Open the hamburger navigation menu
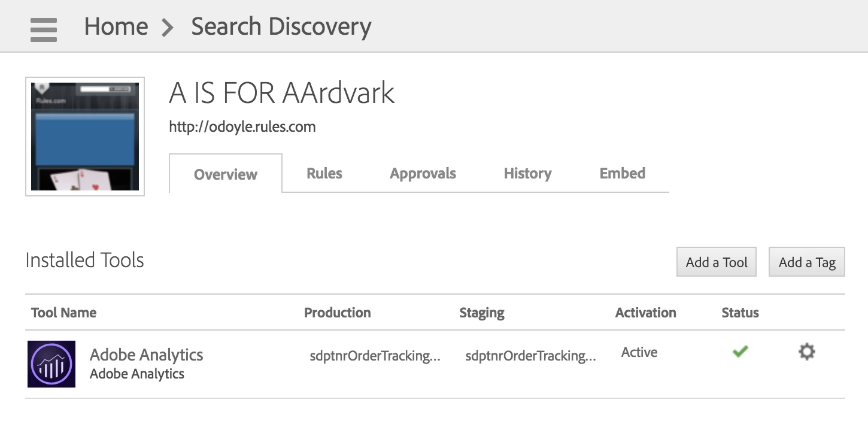 coord(43,29)
